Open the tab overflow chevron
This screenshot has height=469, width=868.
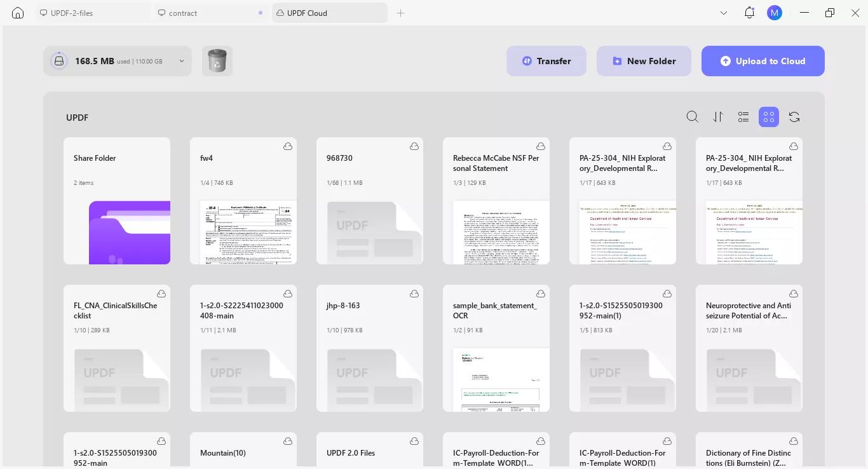point(724,13)
